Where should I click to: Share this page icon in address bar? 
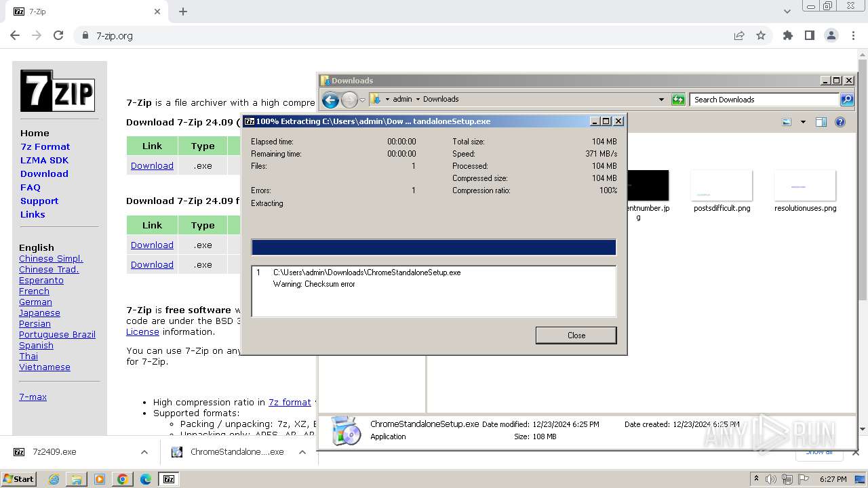[x=739, y=35]
